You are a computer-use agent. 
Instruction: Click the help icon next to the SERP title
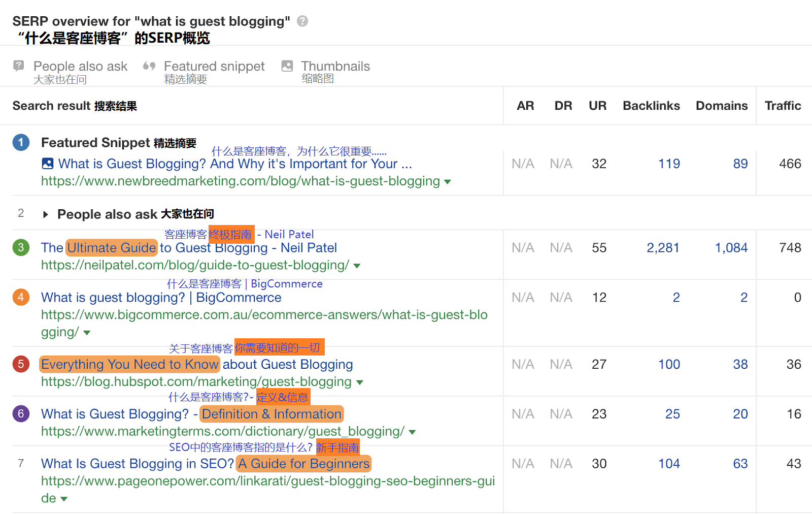[x=301, y=21]
